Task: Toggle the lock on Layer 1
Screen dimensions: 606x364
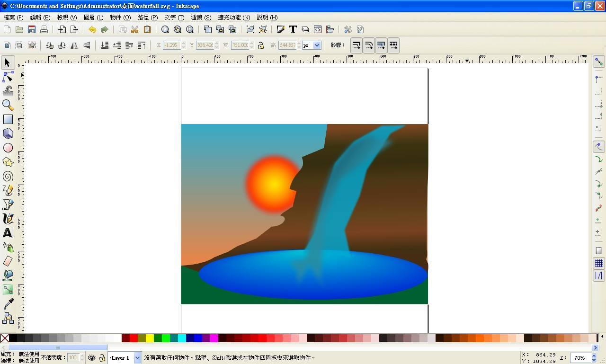Action: point(102,358)
